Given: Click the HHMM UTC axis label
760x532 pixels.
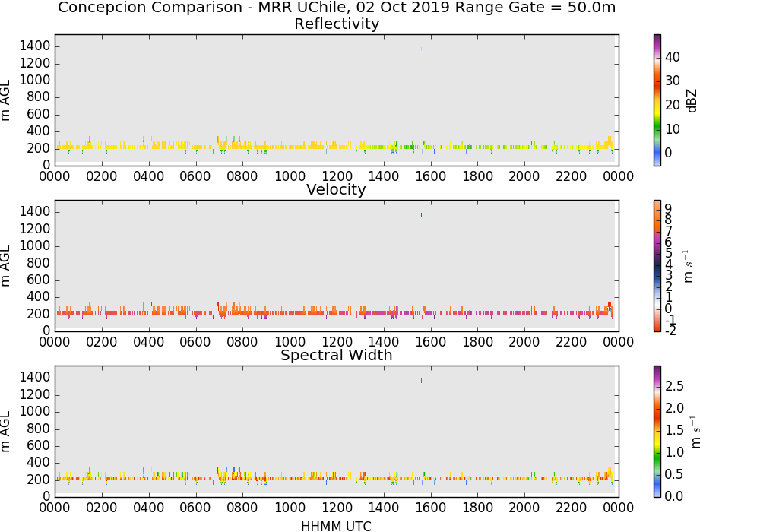Looking at the screenshot, I should (337, 526).
